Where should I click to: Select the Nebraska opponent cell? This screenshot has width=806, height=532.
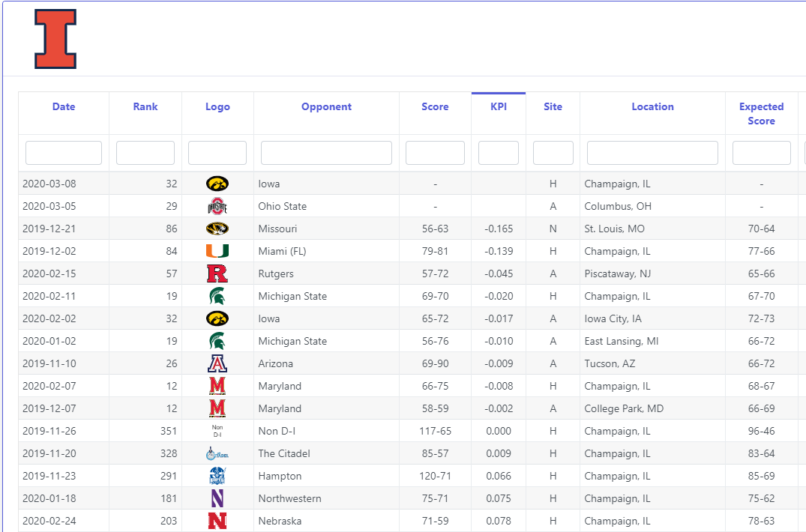[x=326, y=521]
